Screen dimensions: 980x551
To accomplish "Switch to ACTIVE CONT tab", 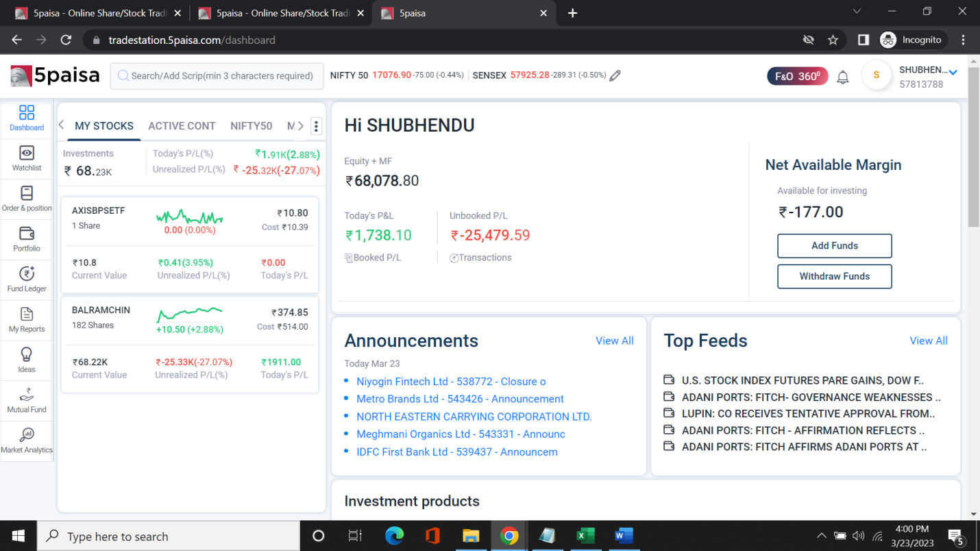I will pos(182,126).
